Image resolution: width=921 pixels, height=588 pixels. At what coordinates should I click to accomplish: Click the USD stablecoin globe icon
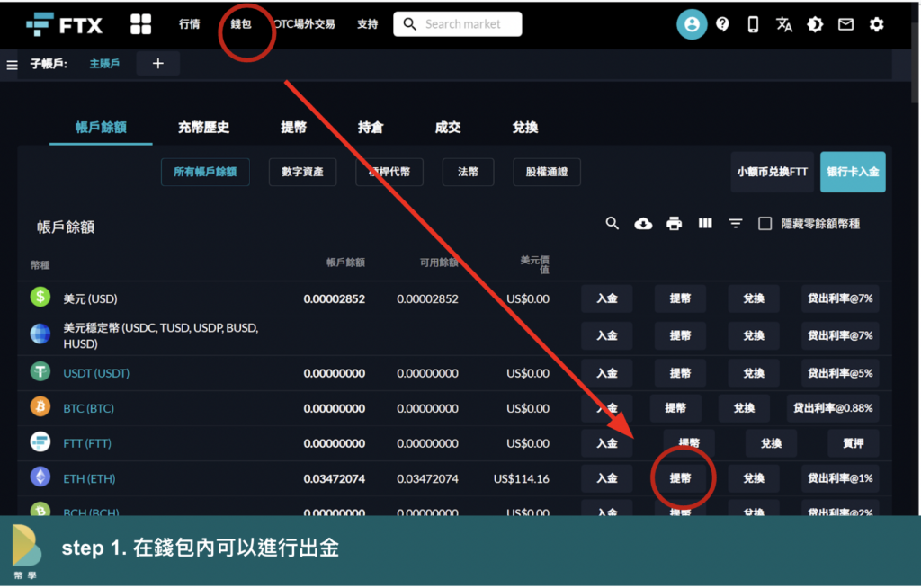(x=40, y=334)
